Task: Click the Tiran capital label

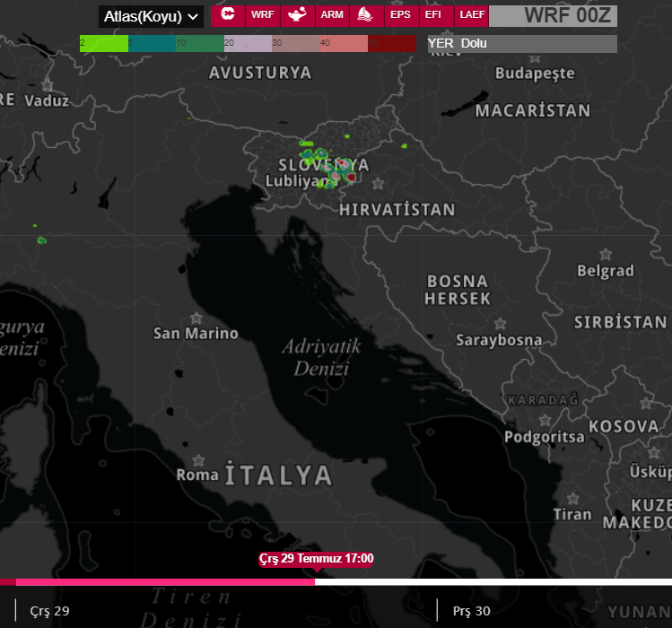Action: [572, 514]
